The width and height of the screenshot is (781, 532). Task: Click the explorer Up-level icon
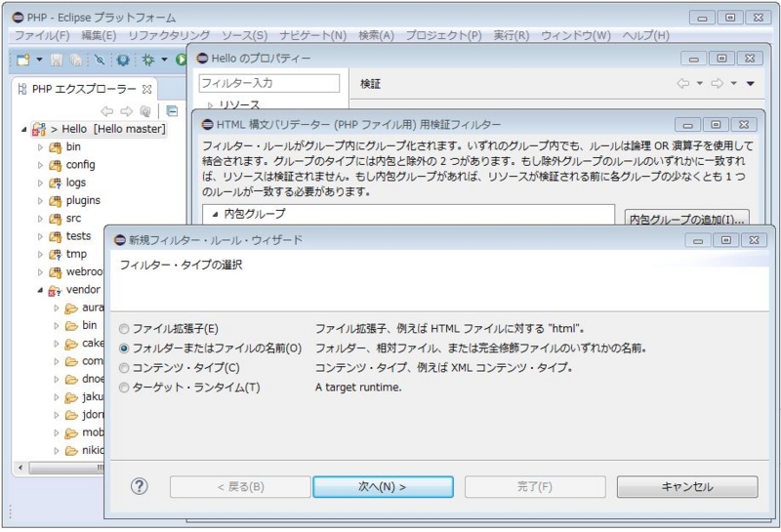[144, 111]
